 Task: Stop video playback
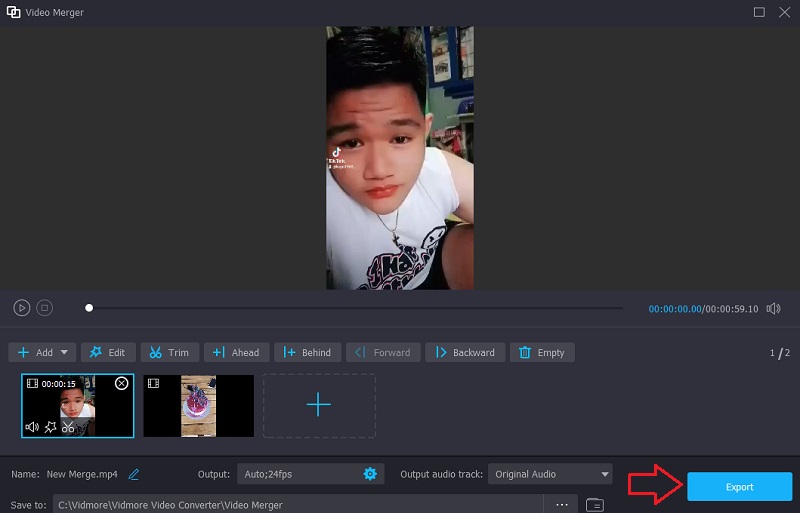tap(44, 308)
